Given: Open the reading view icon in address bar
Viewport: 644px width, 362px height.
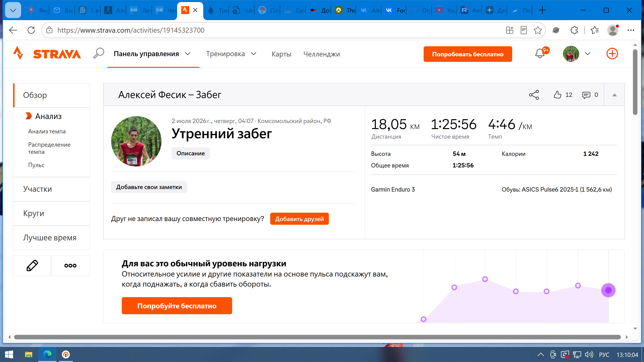Looking at the screenshot, I should click(x=523, y=30).
